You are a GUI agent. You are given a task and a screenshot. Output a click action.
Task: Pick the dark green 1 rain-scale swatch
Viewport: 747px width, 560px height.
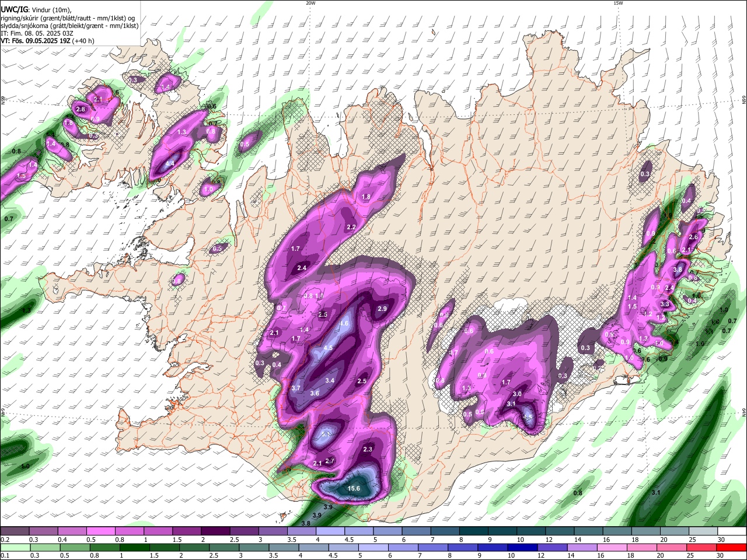(x=134, y=548)
